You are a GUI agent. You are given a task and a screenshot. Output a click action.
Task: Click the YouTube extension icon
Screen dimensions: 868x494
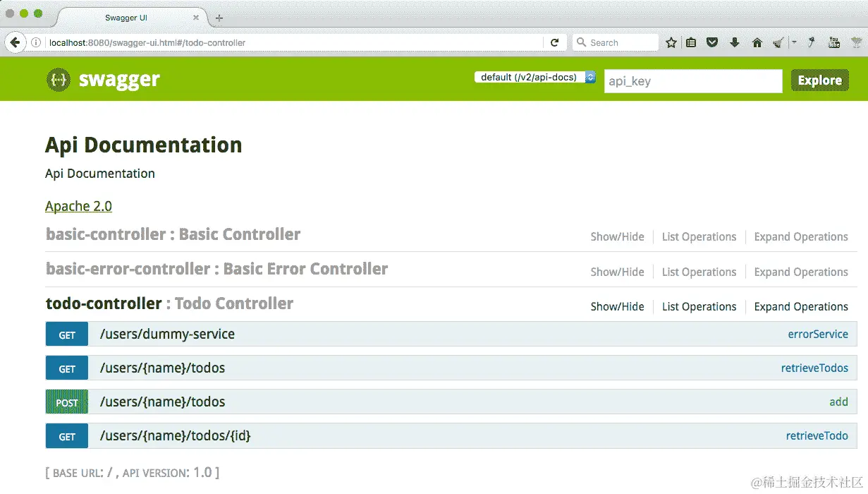click(834, 43)
